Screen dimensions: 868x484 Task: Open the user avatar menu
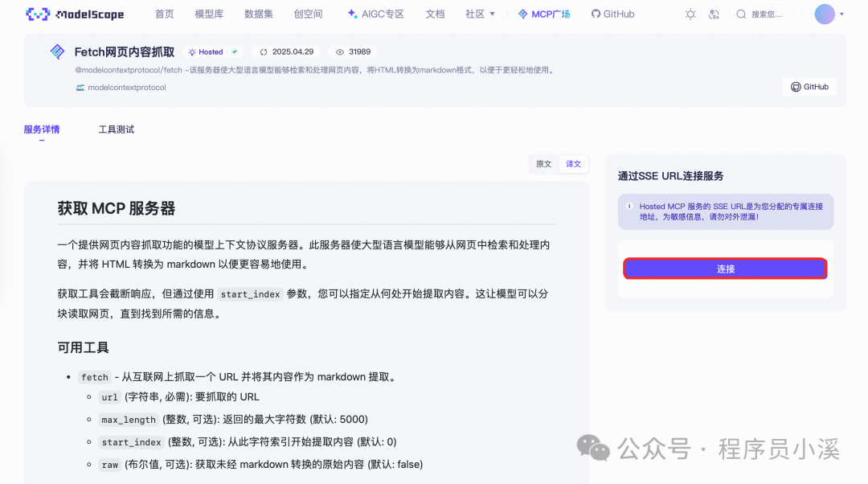pyautogui.click(x=825, y=14)
